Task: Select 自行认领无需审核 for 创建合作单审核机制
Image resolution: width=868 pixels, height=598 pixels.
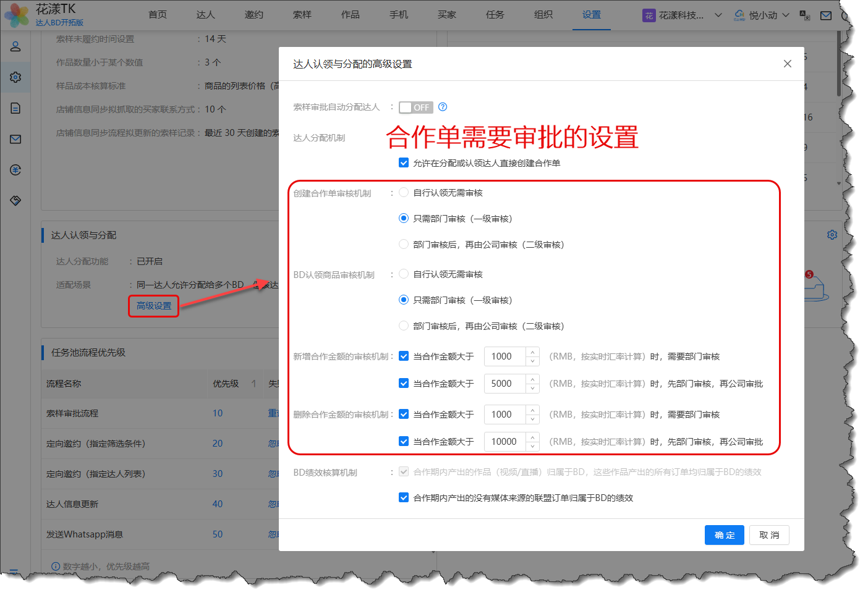Action: [x=404, y=193]
